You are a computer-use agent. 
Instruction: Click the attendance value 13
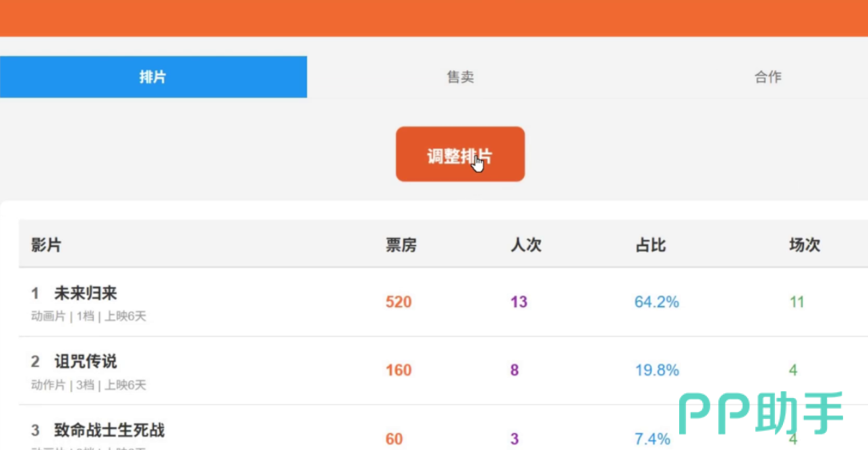[519, 302]
